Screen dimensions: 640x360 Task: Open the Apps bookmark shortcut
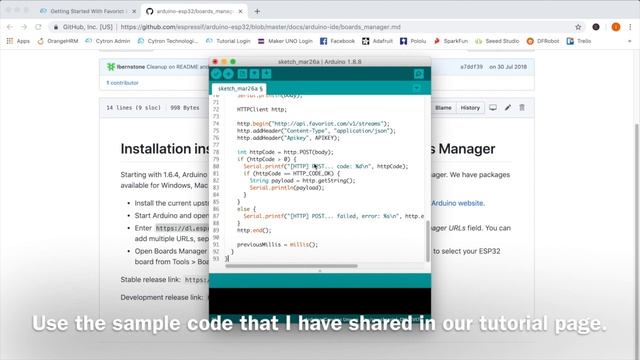point(18,41)
